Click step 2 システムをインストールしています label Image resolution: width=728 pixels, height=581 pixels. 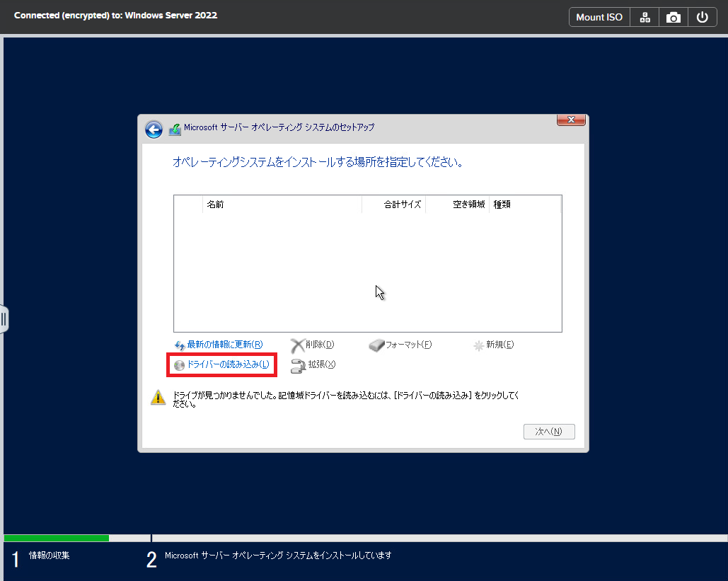point(278,556)
